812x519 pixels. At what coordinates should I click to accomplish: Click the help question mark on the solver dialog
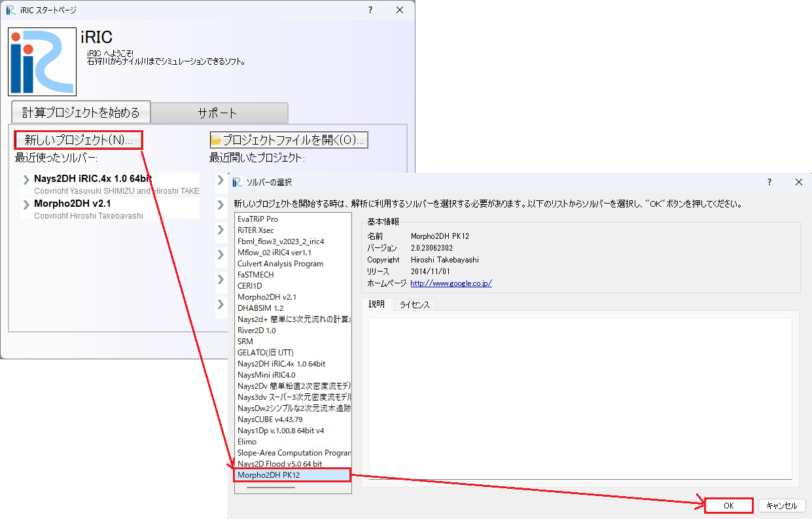[x=769, y=183]
